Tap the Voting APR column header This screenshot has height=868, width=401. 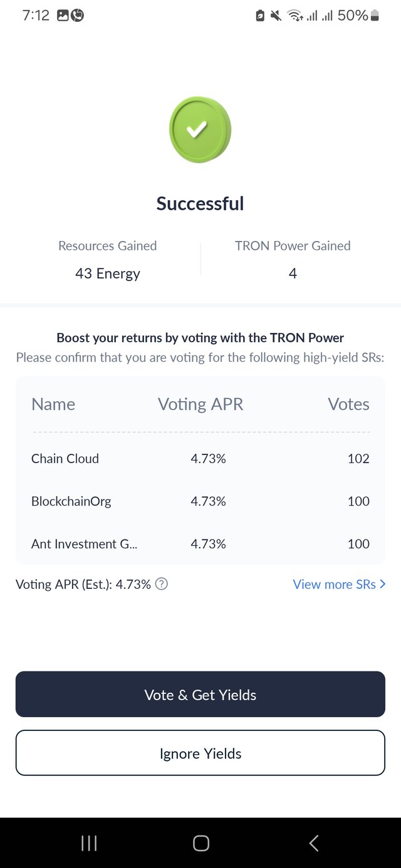coord(200,404)
